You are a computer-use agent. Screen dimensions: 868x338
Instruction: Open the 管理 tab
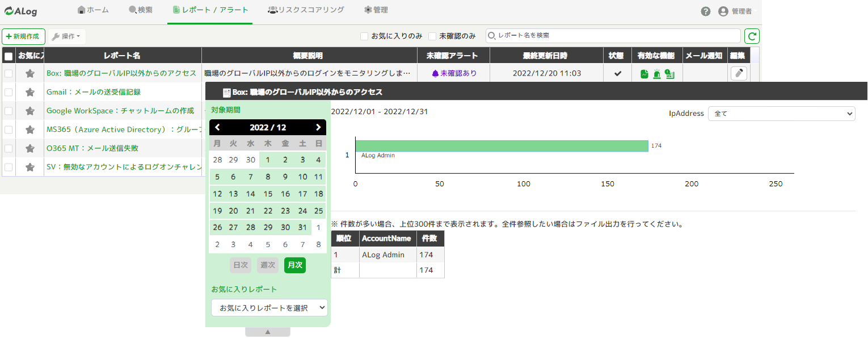[x=376, y=10]
